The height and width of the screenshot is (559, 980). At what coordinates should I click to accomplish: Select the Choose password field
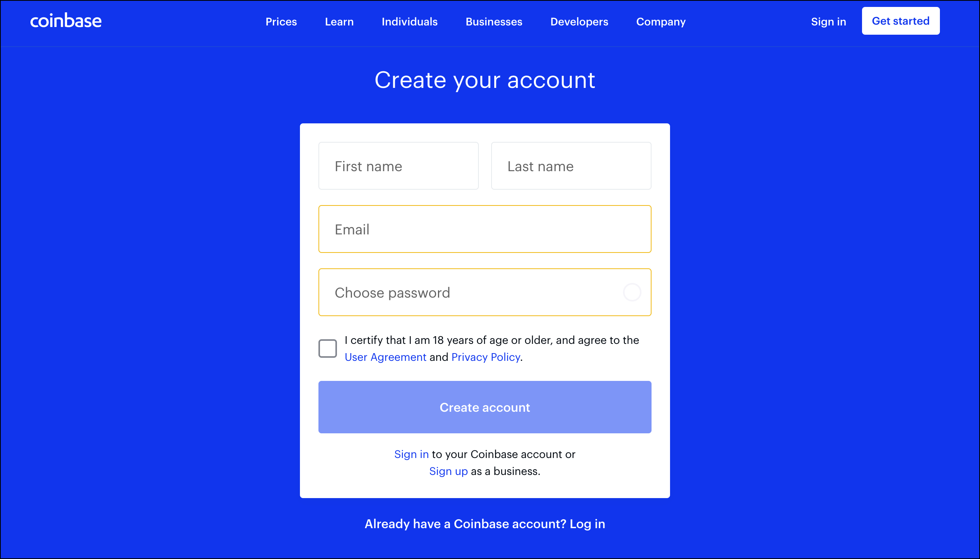click(485, 292)
